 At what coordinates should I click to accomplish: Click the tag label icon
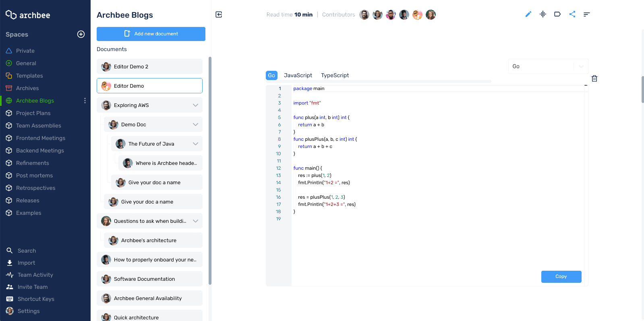pos(557,14)
